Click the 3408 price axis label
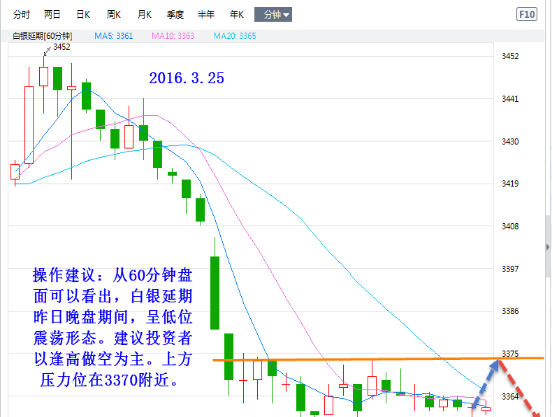This screenshot has height=417, width=553. pyautogui.click(x=510, y=226)
